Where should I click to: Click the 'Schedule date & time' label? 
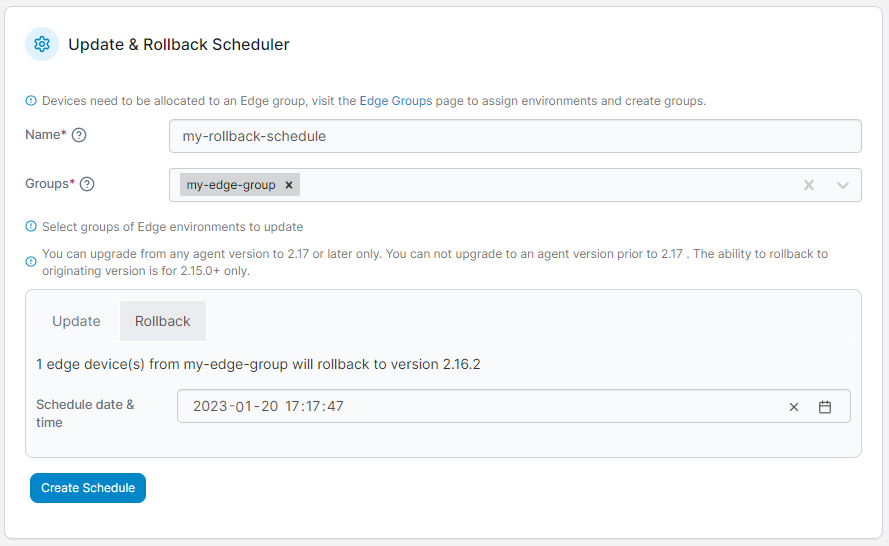click(85, 413)
